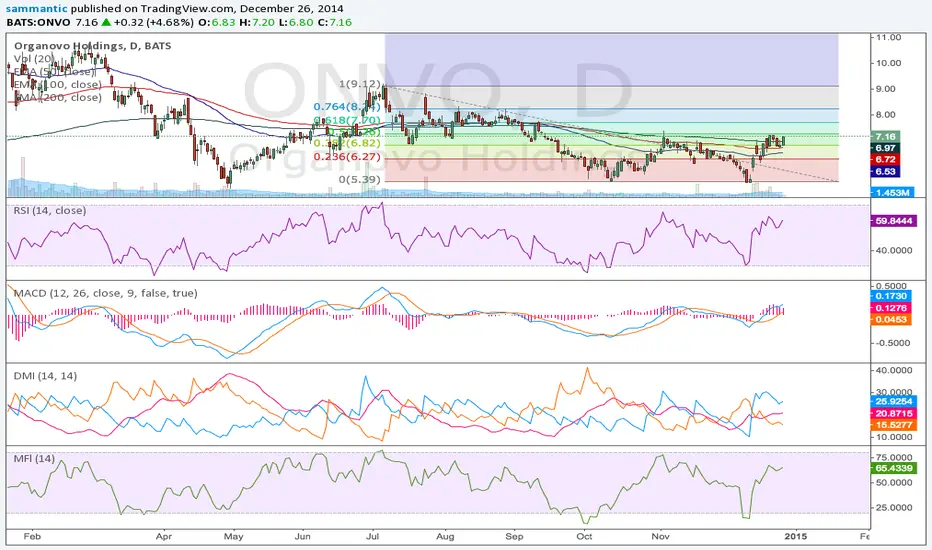Click the +0.32 (+4.68%) change value
Viewport: 932px width, 550px height.
point(154,23)
